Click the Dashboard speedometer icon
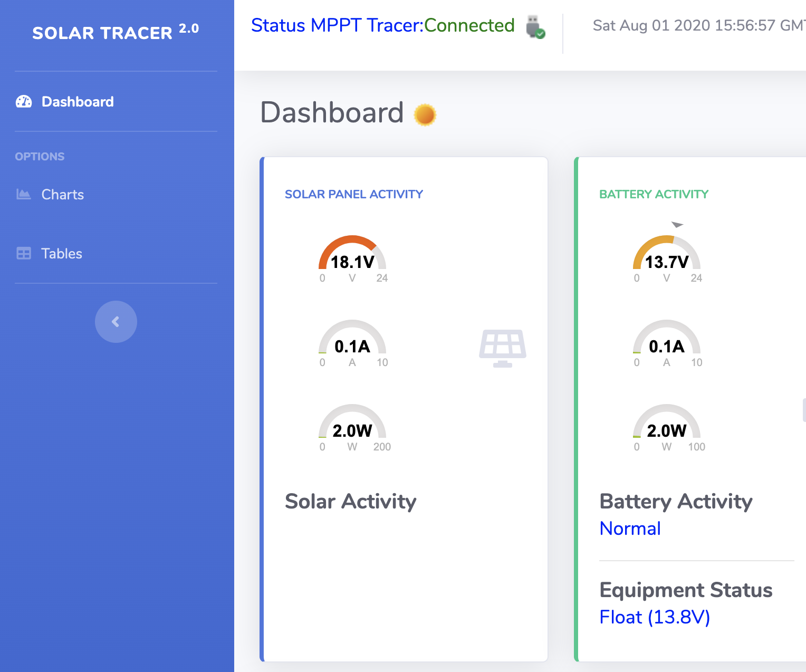Screen dimensions: 806x672 pyautogui.click(x=23, y=101)
